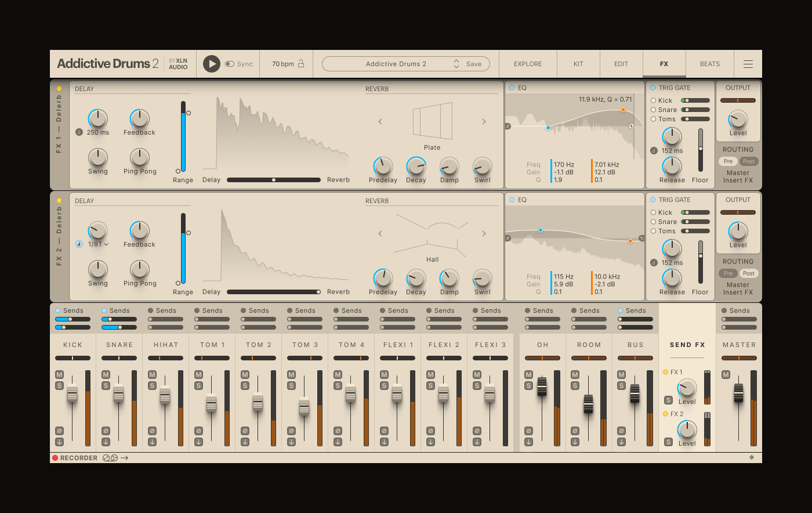Mute the KICK channel
The width and height of the screenshot is (812, 513).
coord(59,375)
